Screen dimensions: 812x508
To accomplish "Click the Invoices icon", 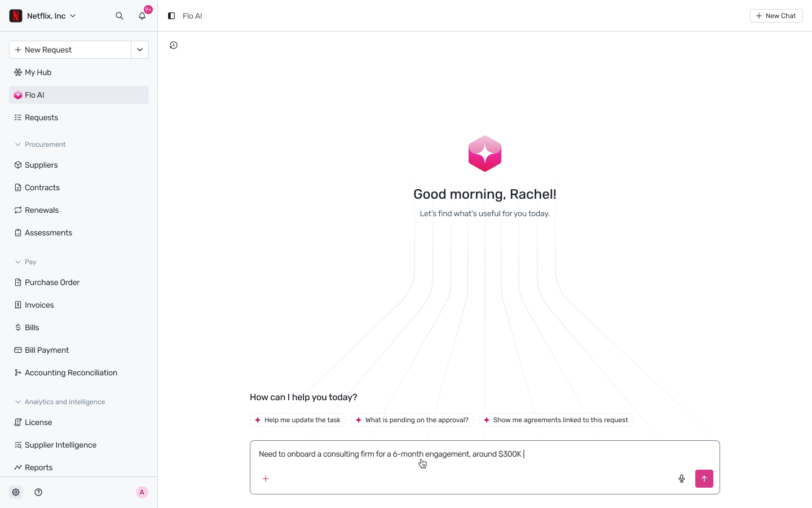I will click(18, 305).
